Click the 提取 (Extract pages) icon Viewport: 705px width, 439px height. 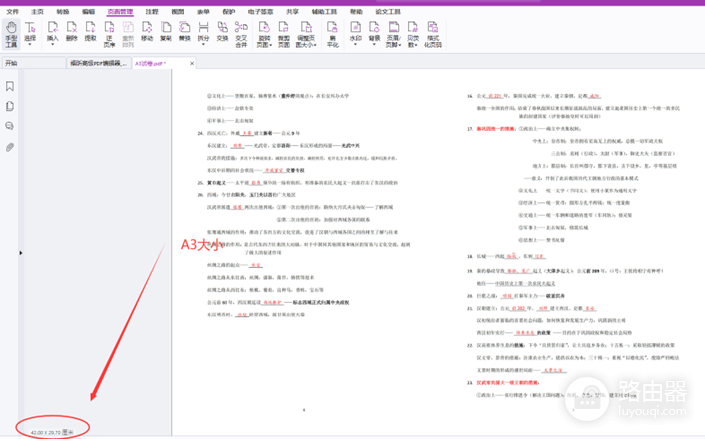pos(90,28)
